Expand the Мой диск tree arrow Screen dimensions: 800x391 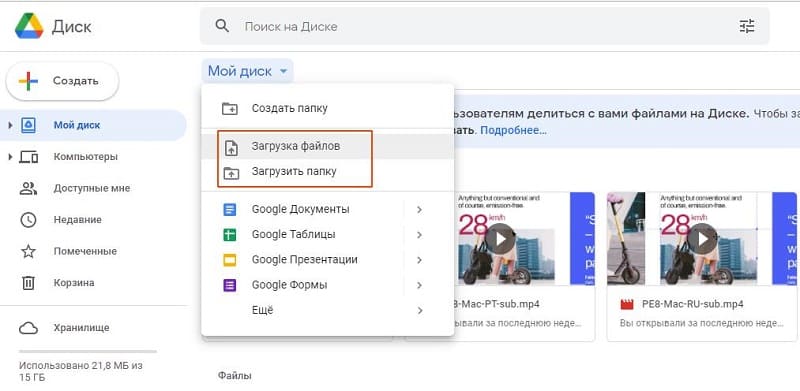[x=10, y=125]
